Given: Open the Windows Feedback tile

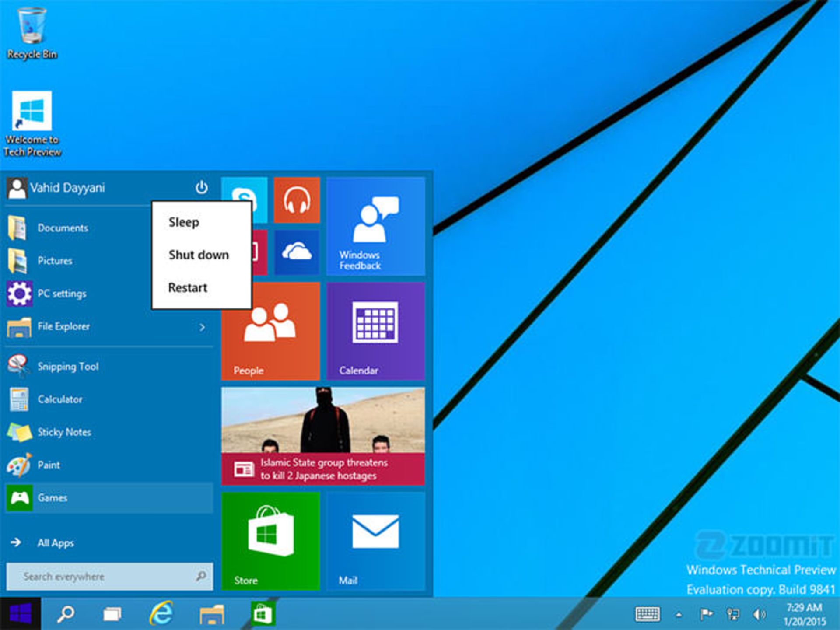Looking at the screenshot, I should (375, 226).
